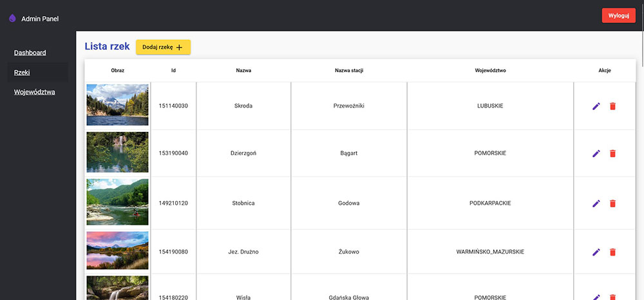This screenshot has width=644, height=300.
Task: Delete the Dzierzgoń river entry
Action: click(x=612, y=153)
